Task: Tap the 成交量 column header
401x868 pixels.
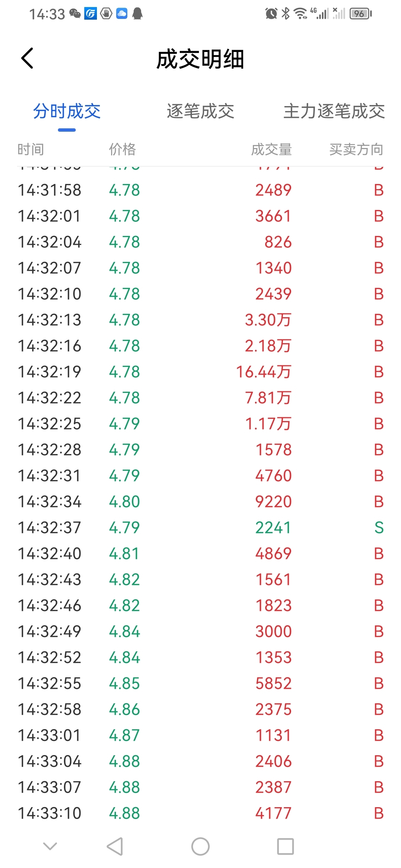Action: 271,149
